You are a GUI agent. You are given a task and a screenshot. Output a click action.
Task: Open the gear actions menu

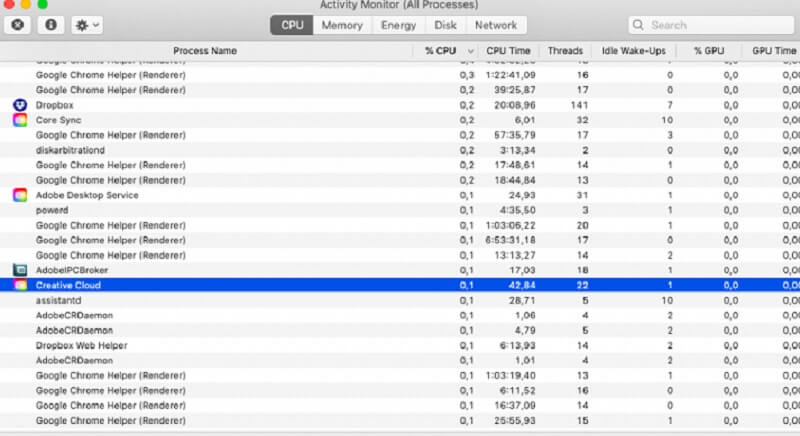[x=87, y=24]
